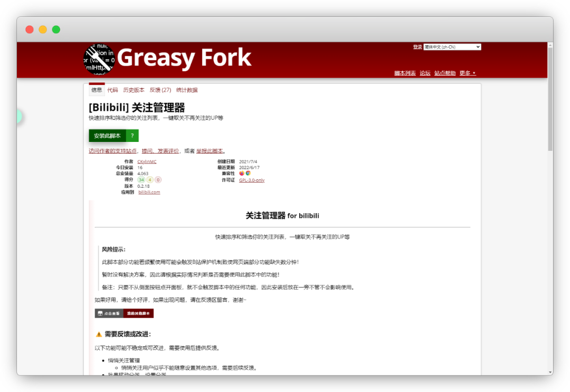Open the GPL-3.0-only license link
The image size is (570, 392).
pos(252,180)
